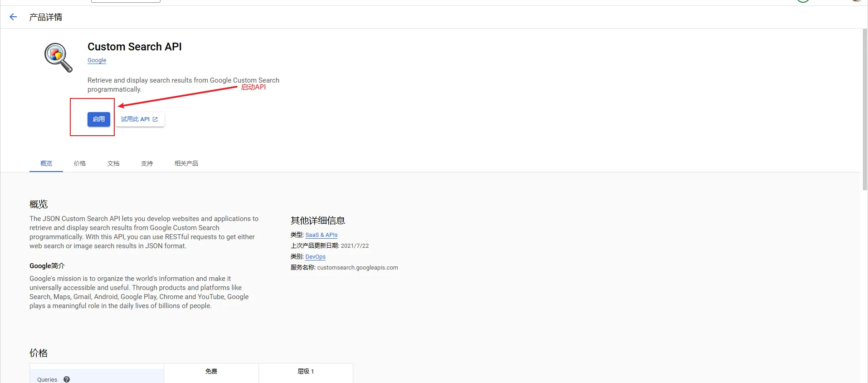This screenshot has height=383, width=868.
Task: Click the Google简介 subheading
Action: [47, 266]
